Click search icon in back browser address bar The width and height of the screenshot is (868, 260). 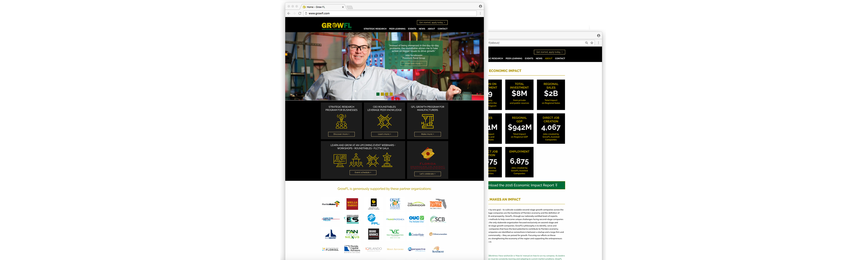[x=587, y=43]
